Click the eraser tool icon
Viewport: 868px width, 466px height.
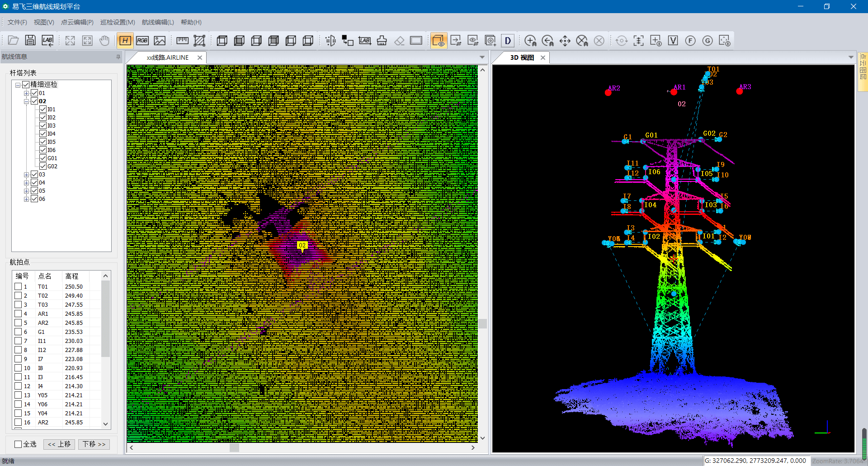(x=399, y=41)
